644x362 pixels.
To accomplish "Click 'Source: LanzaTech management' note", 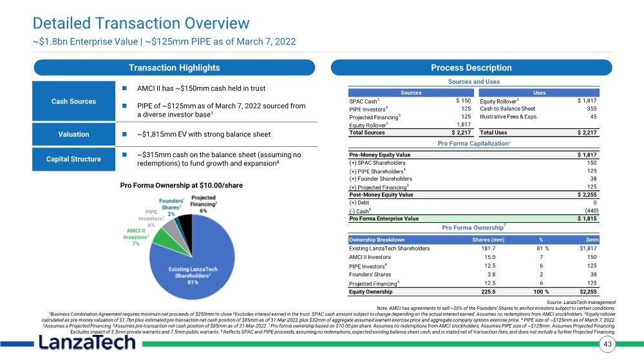I will pos(581,303).
